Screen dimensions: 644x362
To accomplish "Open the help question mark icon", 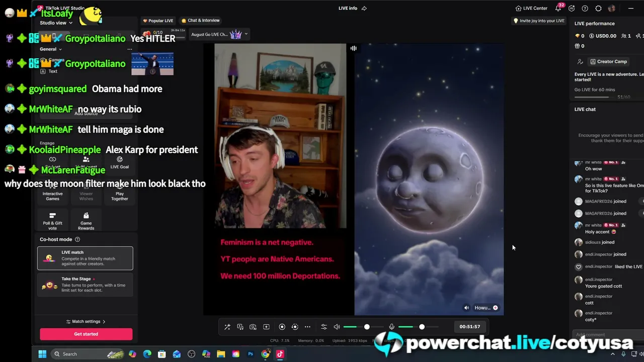I will pos(585,8).
